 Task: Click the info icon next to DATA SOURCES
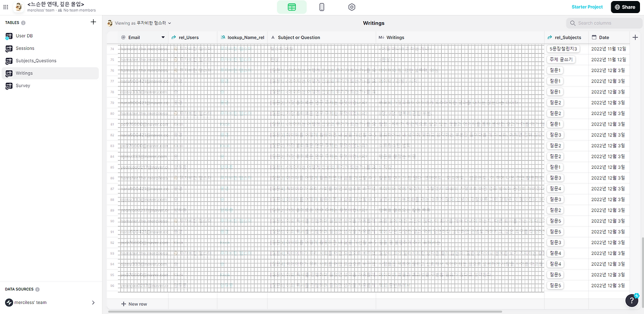pyautogui.click(x=38, y=289)
